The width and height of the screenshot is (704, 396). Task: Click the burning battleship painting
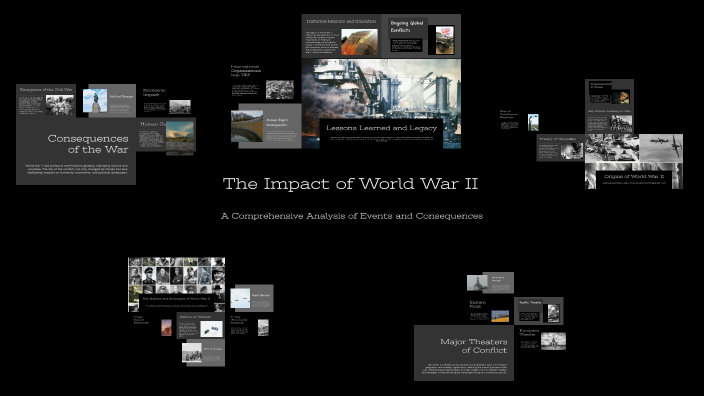[x=381, y=89]
